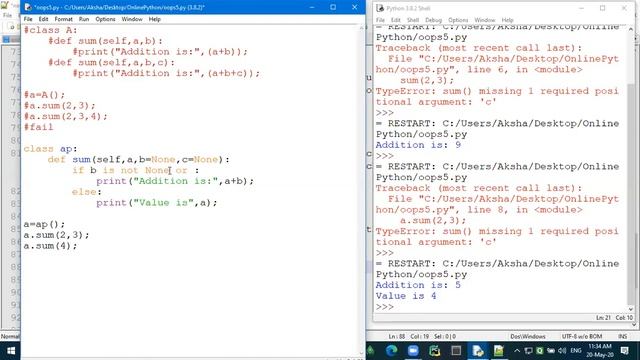This screenshot has width=640, height=360.
Task: Open Notepad++ from the taskbar
Action: pyautogui.click(x=498, y=351)
